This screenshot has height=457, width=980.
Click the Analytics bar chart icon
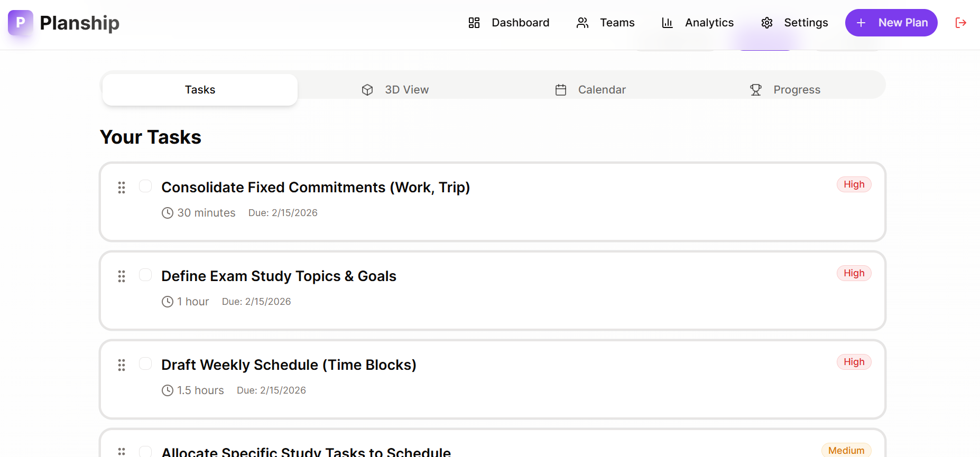point(667,23)
